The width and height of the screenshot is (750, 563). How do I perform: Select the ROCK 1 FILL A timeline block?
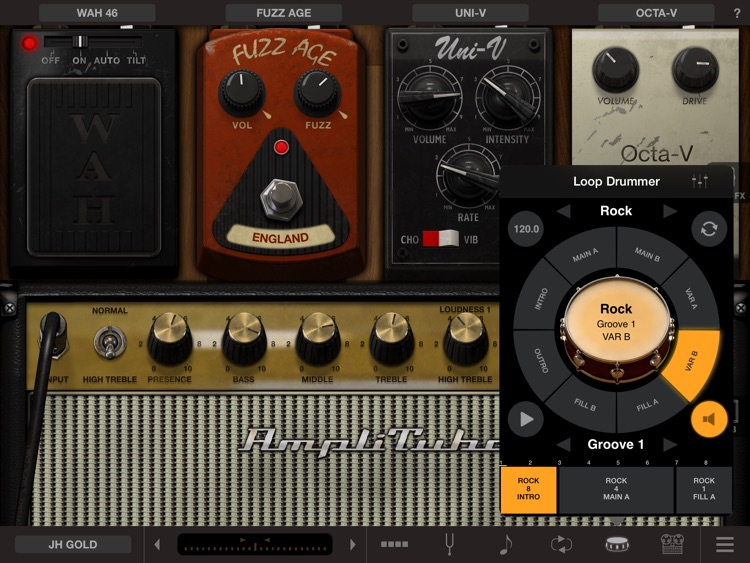point(704,489)
